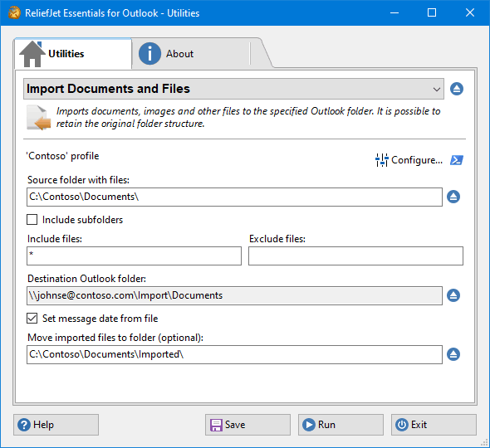
Task: Click the PowerShell icon beside Configure
Action: pos(457,160)
